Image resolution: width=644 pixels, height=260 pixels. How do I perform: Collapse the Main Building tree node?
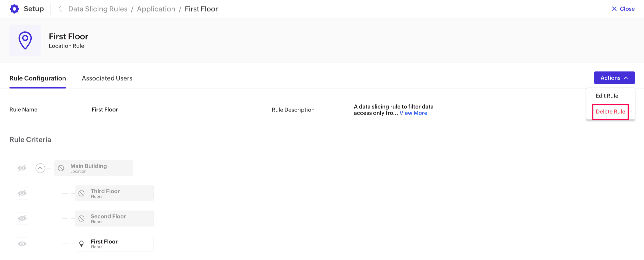point(40,168)
